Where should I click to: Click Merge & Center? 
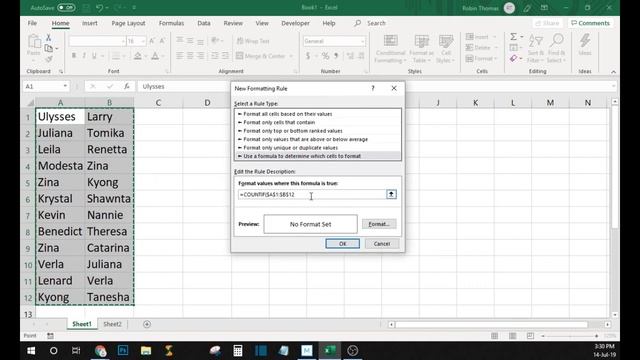click(260, 56)
